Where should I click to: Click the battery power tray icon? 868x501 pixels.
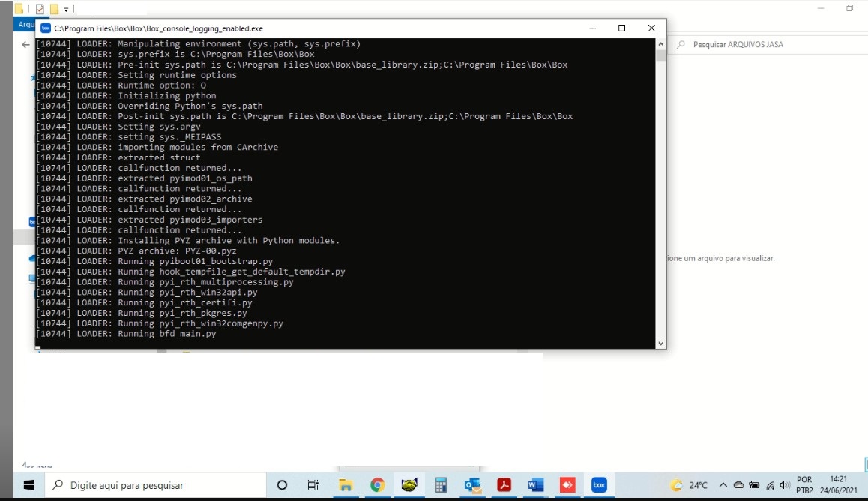pyautogui.click(x=754, y=485)
